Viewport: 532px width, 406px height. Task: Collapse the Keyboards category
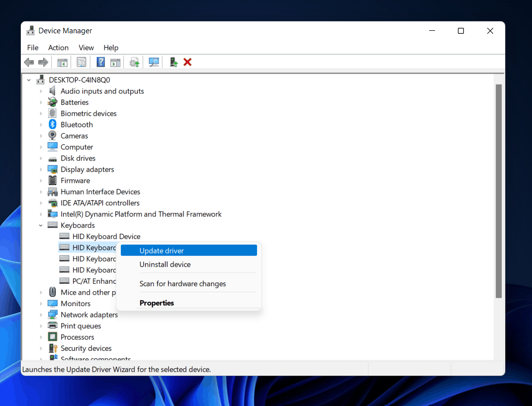[x=41, y=225]
